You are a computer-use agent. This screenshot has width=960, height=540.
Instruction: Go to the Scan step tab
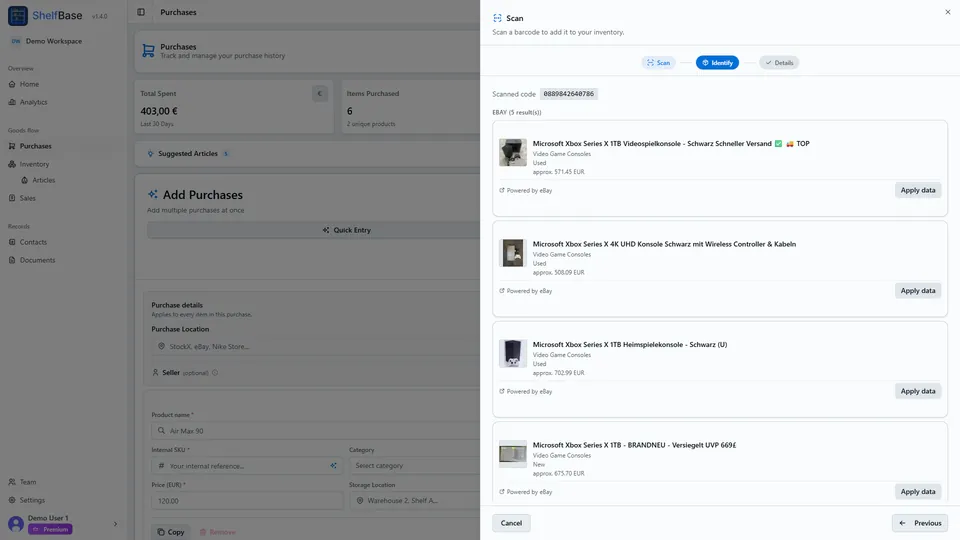pos(659,63)
